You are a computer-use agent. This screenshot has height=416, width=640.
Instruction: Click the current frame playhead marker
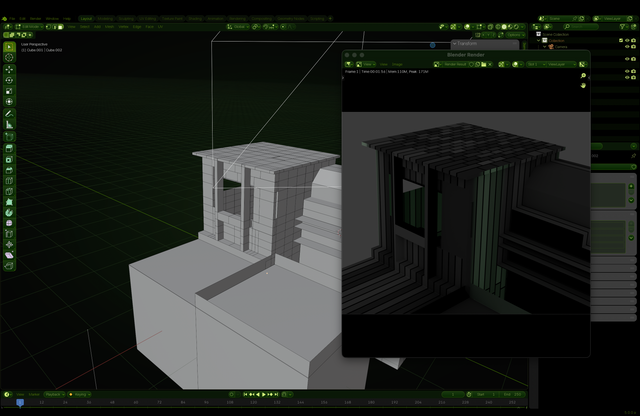coord(20,403)
